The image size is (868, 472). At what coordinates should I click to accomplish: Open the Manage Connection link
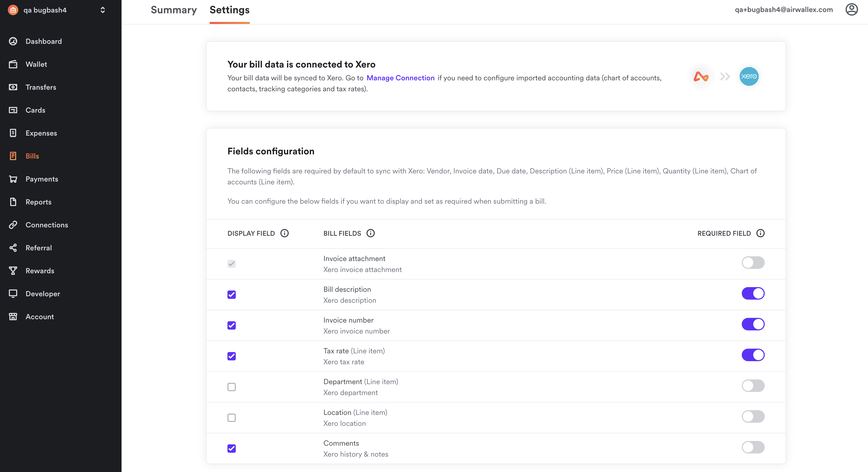tap(400, 78)
